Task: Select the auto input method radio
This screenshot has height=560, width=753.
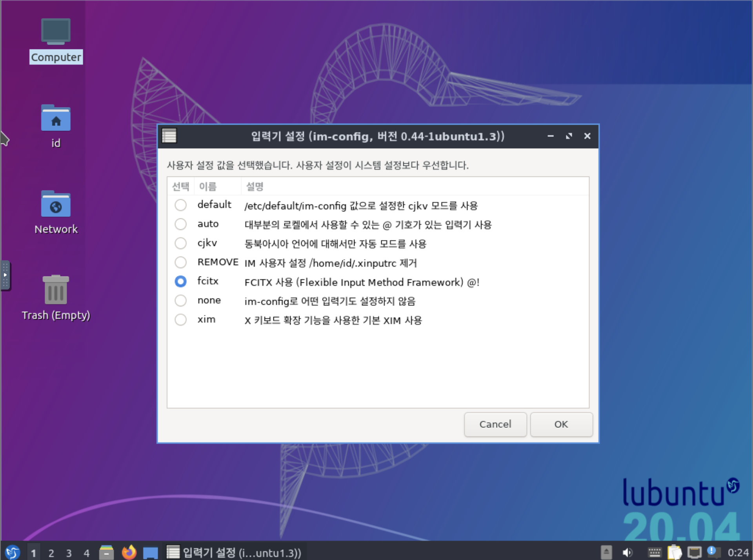Action: click(x=180, y=224)
